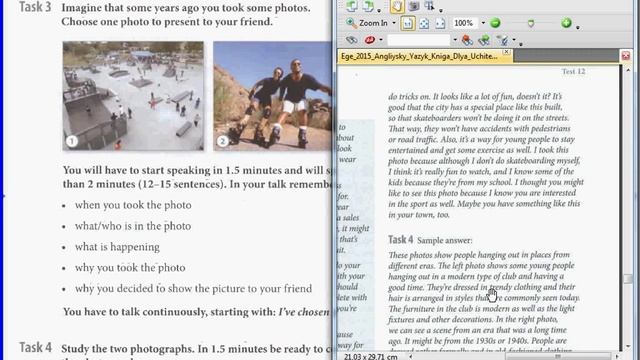Open the Zoom In tool dropdown arrow

coord(394,23)
